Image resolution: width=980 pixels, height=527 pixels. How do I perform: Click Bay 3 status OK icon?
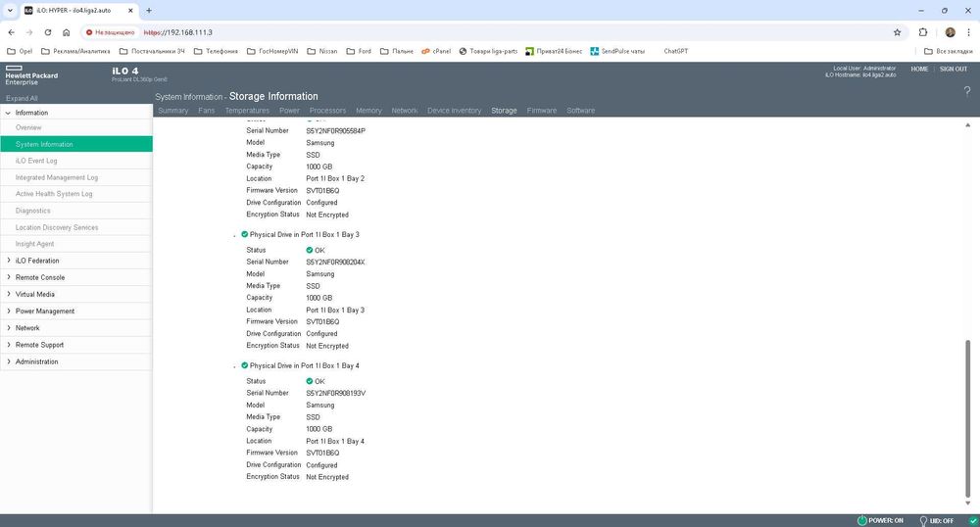pyautogui.click(x=310, y=250)
